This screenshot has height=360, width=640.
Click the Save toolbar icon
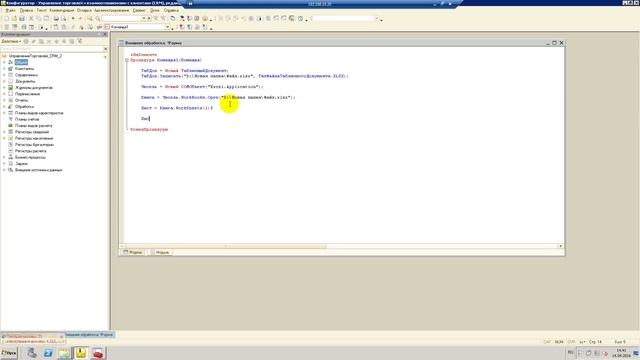tap(22, 18)
